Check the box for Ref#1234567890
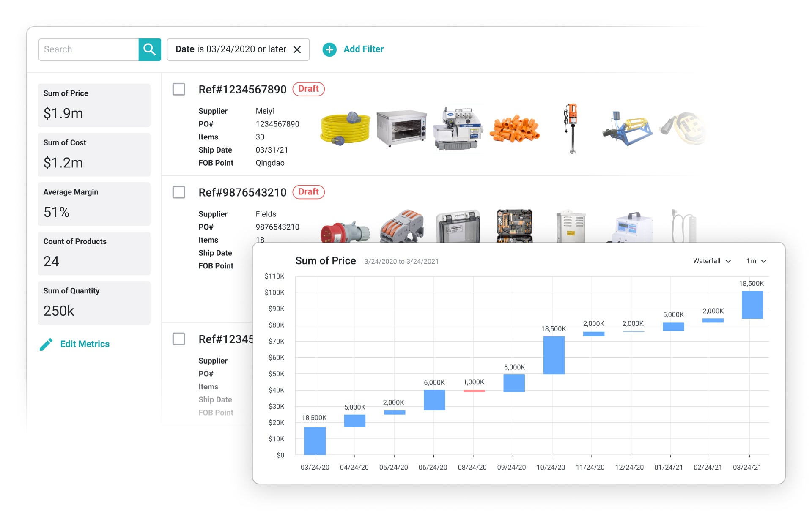The image size is (812, 514). pos(179,89)
